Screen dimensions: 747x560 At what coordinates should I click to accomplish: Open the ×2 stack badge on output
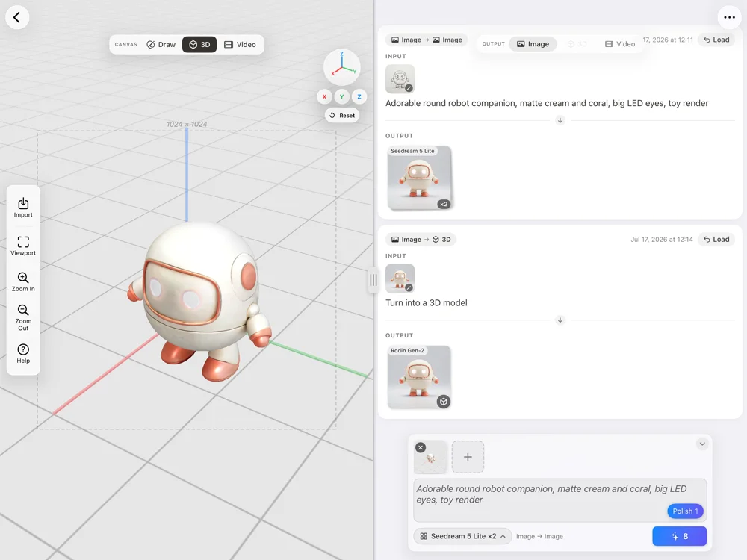click(x=444, y=205)
